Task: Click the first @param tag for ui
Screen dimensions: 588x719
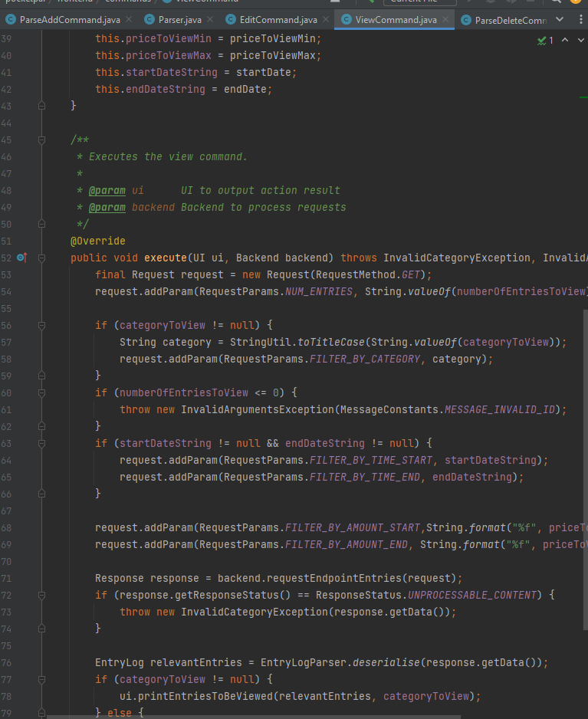Action: [107, 190]
